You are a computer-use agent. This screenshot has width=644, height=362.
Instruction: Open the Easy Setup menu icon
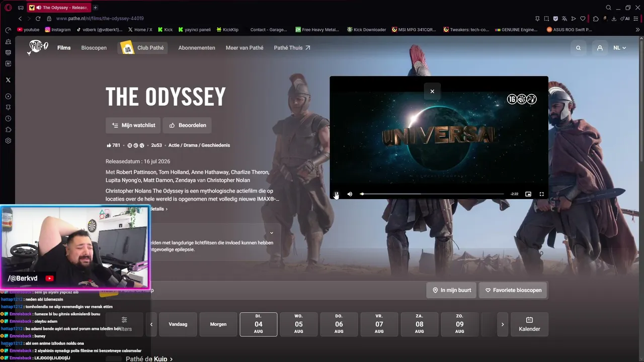(637, 19)
